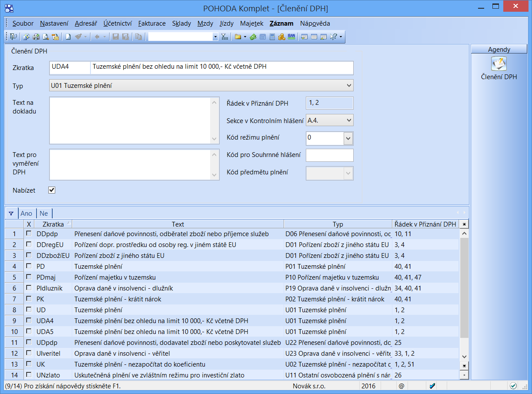Switch to the Ne filter tab
The width and height of the screenshot is (532, 394).
pos(44,214)
